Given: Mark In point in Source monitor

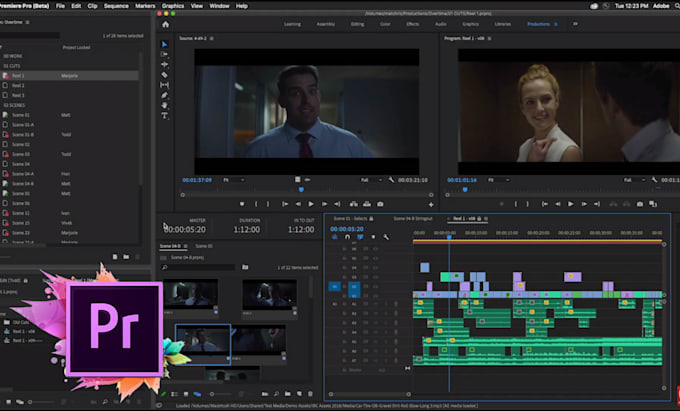Looking at the screenshot, I should (x=256, y=204).
